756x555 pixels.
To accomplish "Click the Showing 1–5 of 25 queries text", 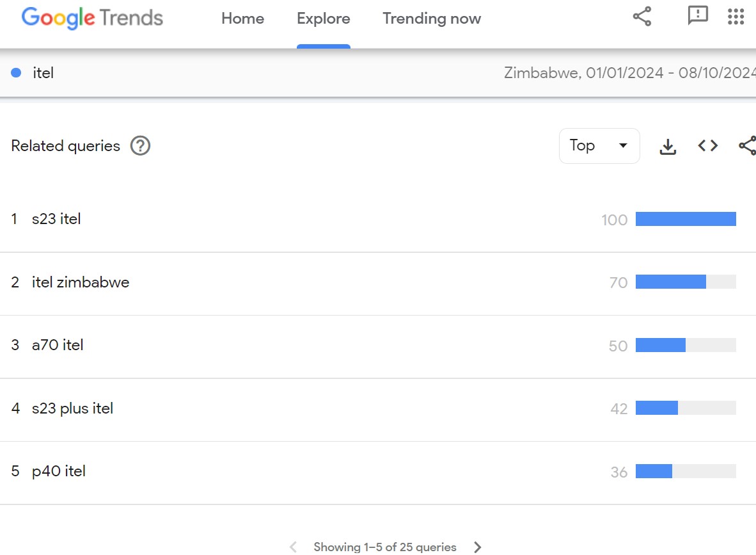I will click(385, 547).
